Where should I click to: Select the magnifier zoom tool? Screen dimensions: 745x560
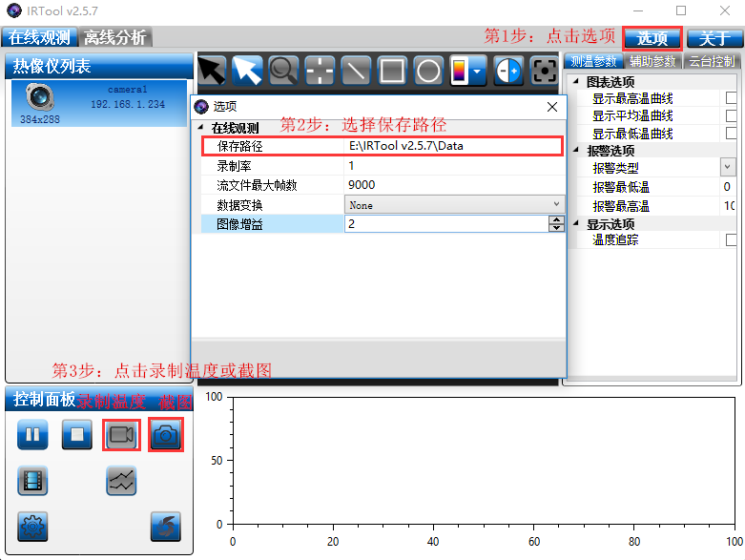click(283, 71)
